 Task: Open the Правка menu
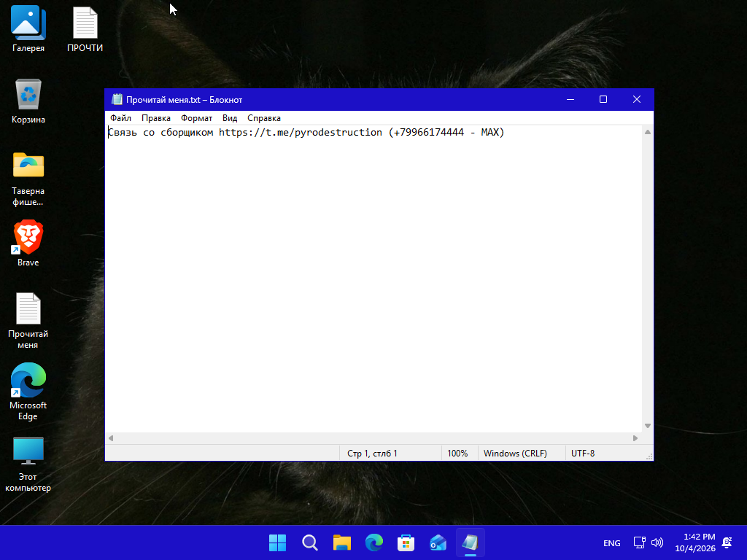(x=156, y=118)
